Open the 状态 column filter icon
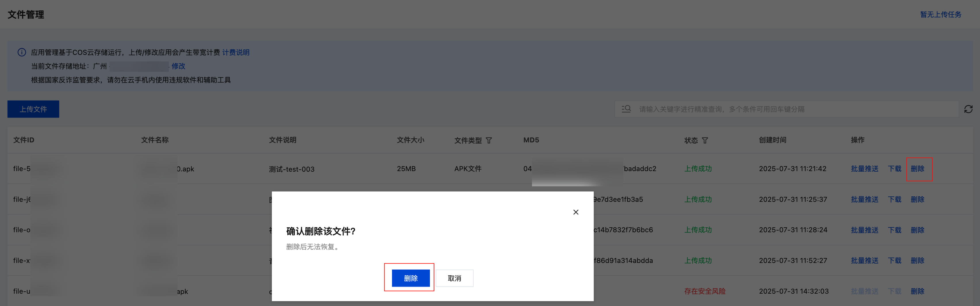Screen dimensions: 980x306 pyautogui.click(x=705, y=141)
